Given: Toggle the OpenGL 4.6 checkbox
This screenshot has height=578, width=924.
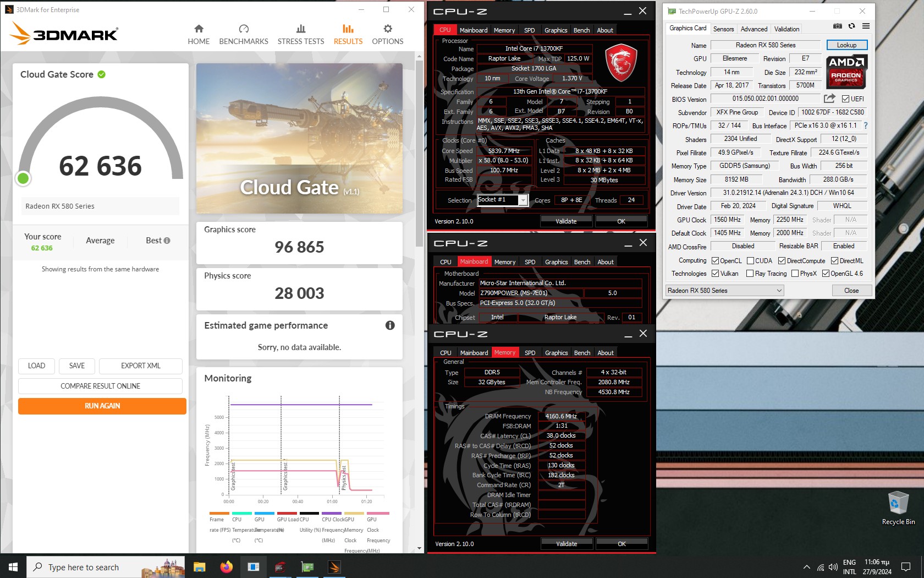Looking at the screenshot, I should tap(826, 274).
